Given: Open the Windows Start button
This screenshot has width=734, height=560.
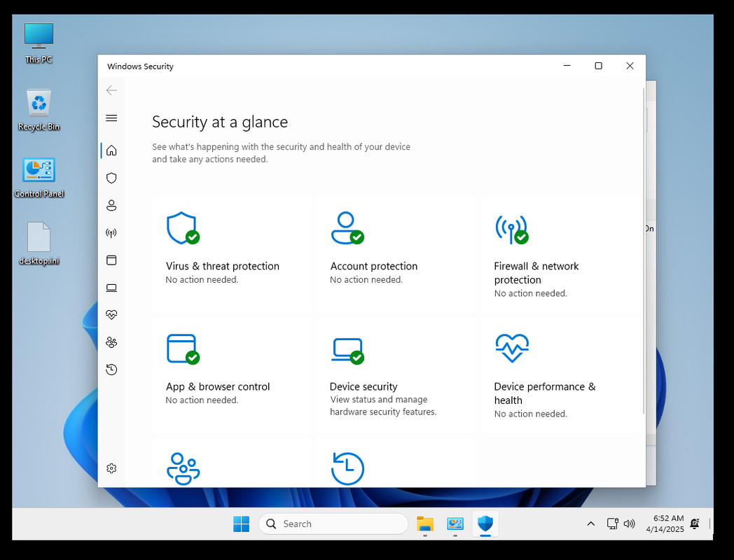Looking at the screenshot, I should (x=241, y=524).
